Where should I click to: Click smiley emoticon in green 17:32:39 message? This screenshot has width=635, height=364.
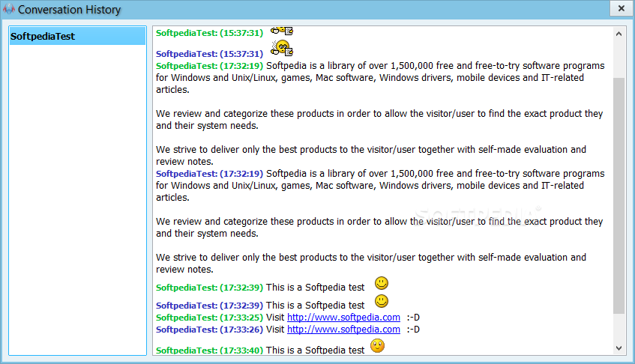[382, 284]
